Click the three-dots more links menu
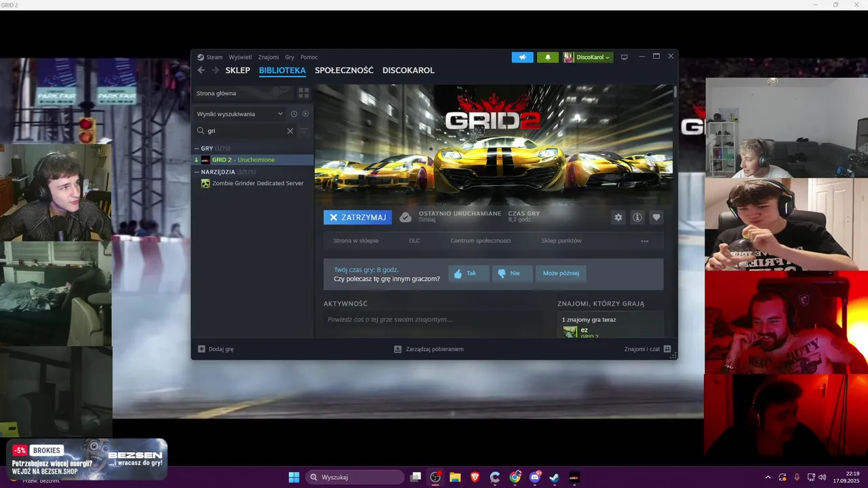This screenshot has width=868, height=488. (x=644, y=241)
